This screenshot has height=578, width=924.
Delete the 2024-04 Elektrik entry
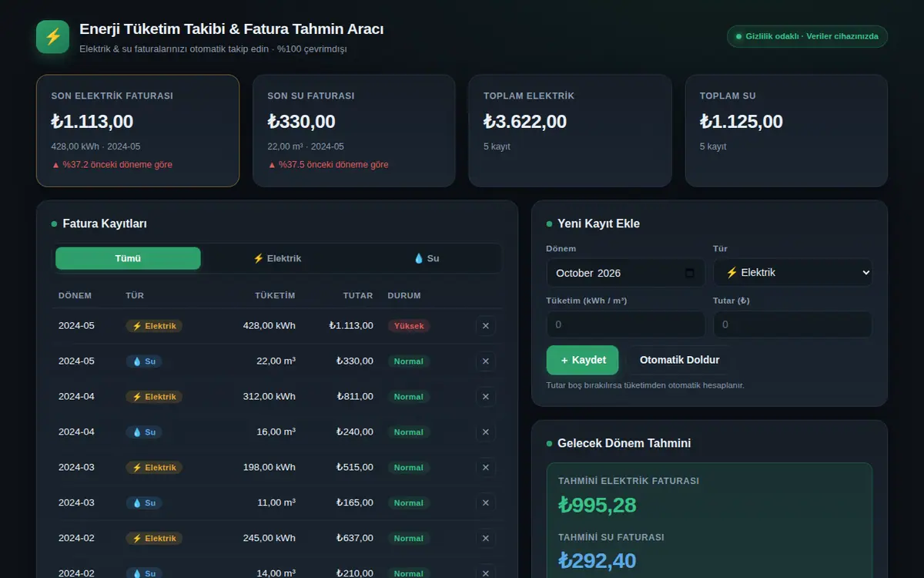[x=485, y=397]
